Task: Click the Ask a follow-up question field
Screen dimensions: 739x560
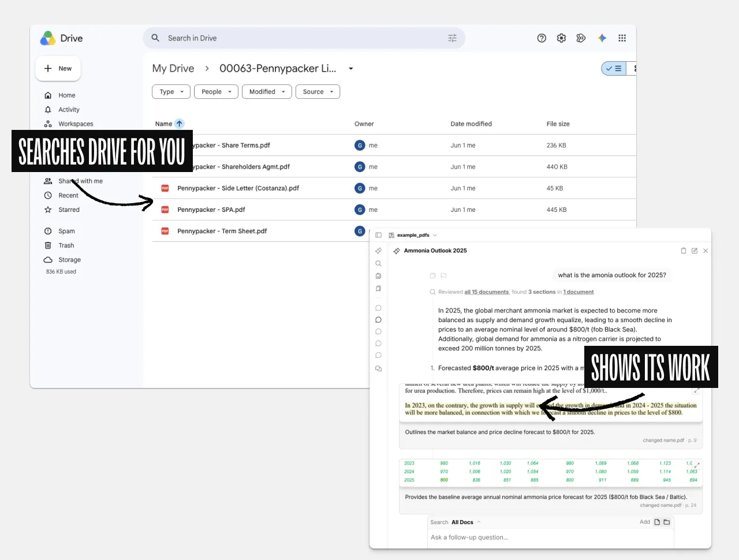Action: (x=551, y=537)
